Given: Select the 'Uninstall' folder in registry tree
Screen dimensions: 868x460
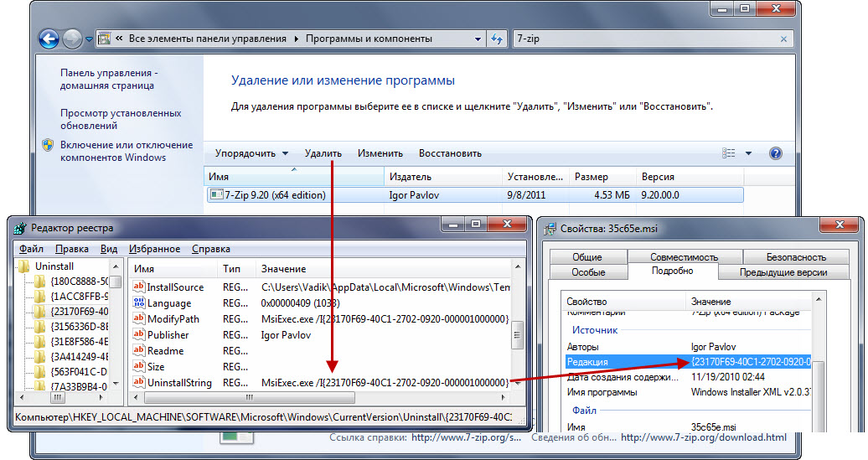Looking at the screenshot, I should coord(54,266).
